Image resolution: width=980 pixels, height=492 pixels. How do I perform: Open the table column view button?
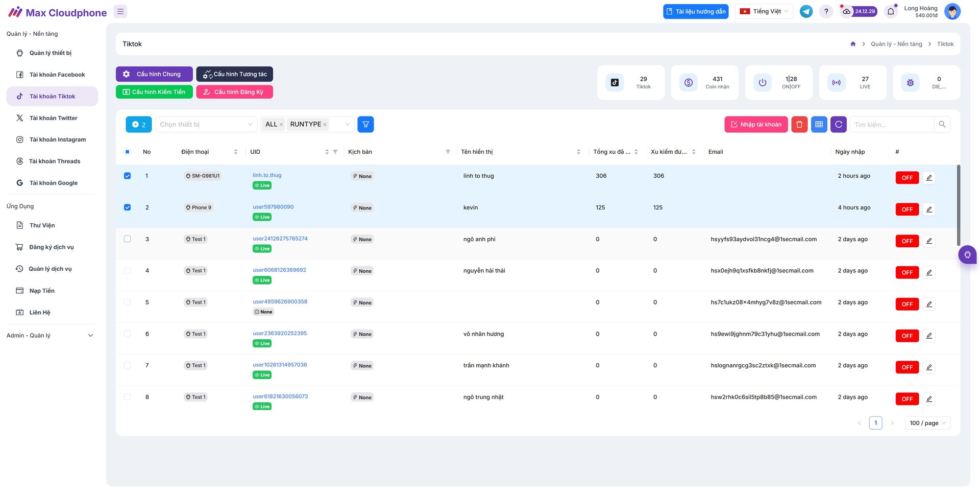coord(819,124)
